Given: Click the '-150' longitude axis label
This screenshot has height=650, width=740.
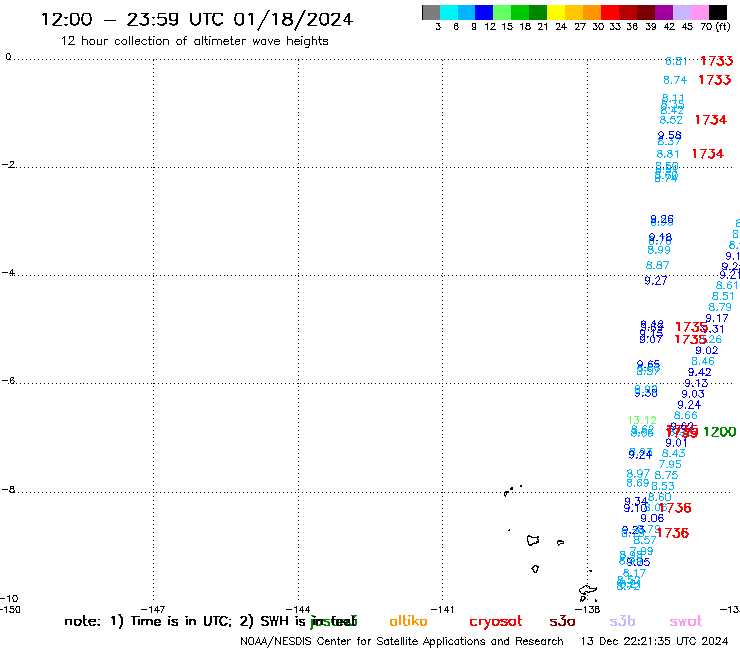Looking at the screenshot, I should (x=10, y=609).
